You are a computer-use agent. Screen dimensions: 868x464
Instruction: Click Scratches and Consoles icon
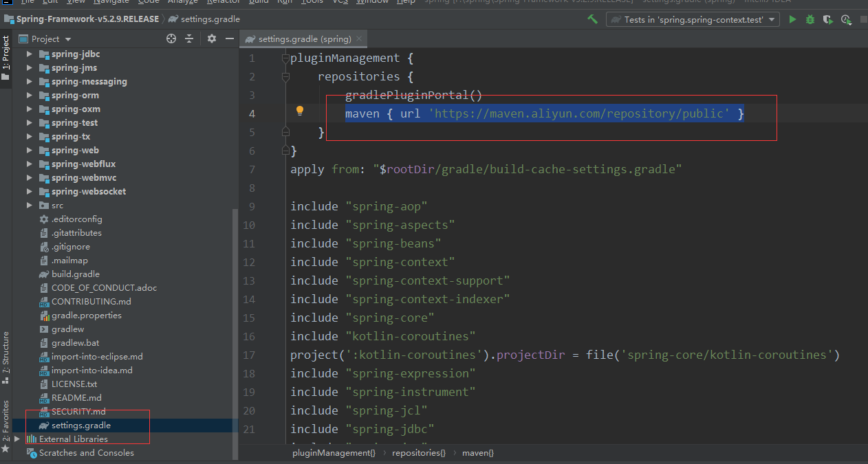[31, 452]
